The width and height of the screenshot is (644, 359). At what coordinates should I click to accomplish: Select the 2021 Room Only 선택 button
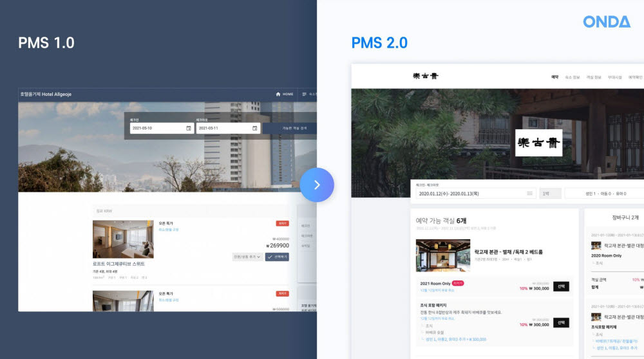tap(561, 286)
